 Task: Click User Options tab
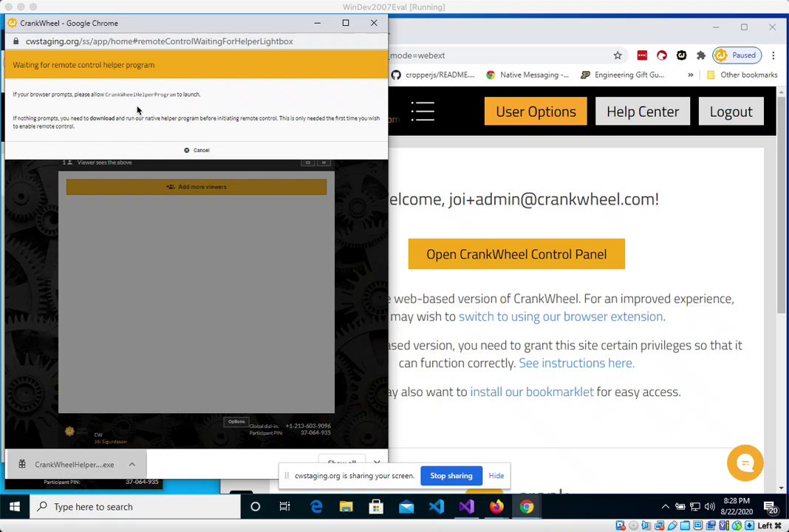[536, 112]
